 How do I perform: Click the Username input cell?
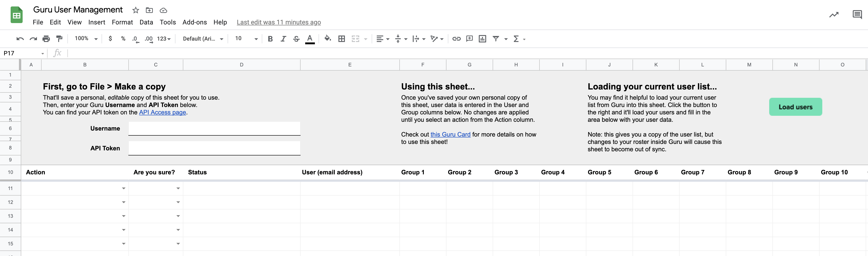click(214, 128)
